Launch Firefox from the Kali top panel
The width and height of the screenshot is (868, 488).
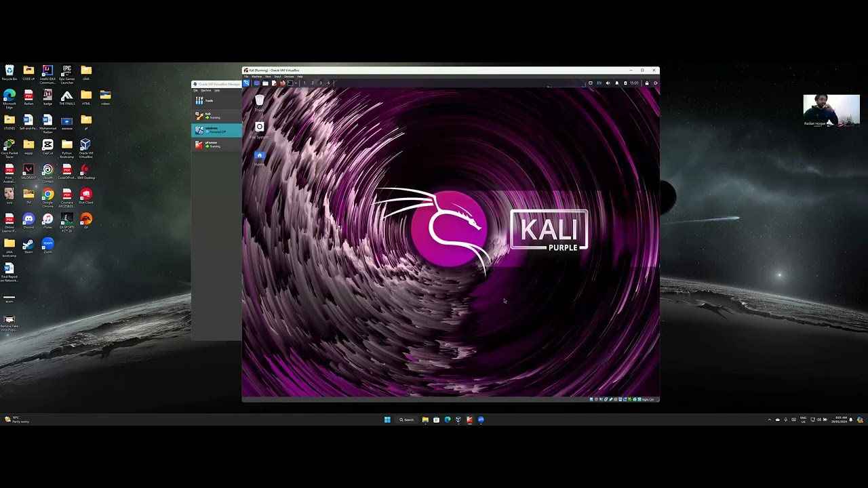tap(282, 83)
